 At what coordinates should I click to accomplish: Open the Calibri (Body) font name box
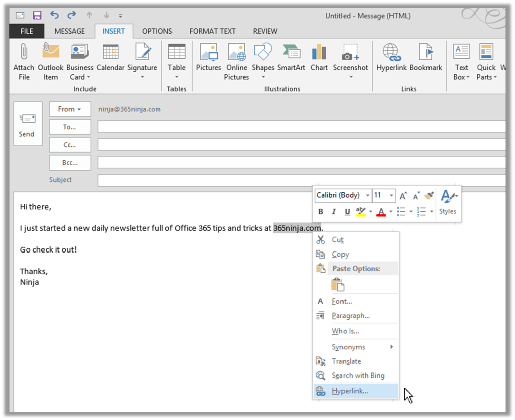pos(343,195)
